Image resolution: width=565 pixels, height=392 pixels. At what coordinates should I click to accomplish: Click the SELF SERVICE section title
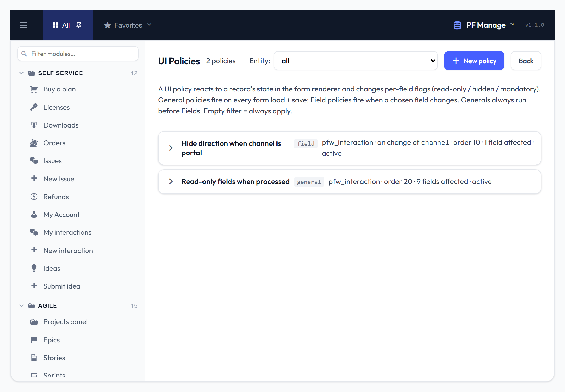[x=60, y=73]
